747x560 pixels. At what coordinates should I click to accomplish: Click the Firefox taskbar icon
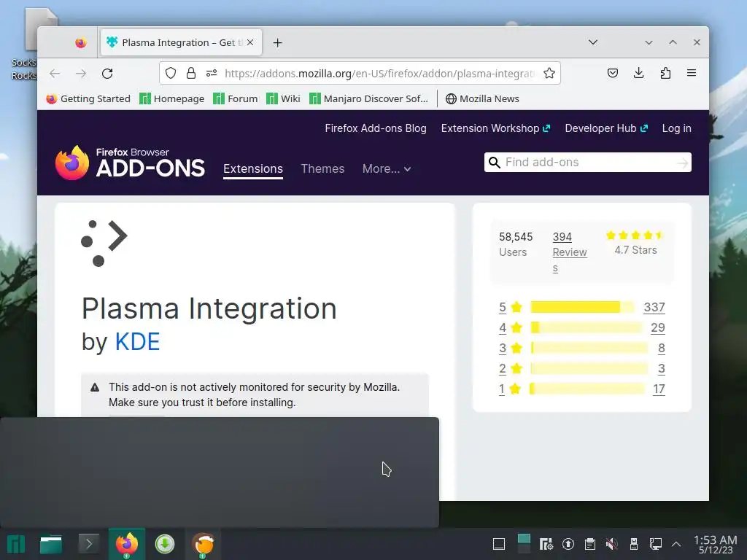[x=127, y=544]
